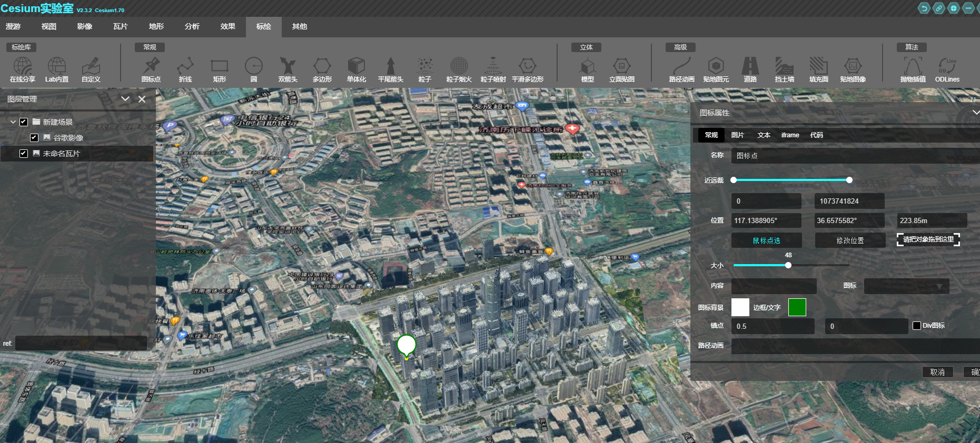
Task: Click the 近远裁 slider right handle
Action: pyautogui.click(x=849, y=180)
